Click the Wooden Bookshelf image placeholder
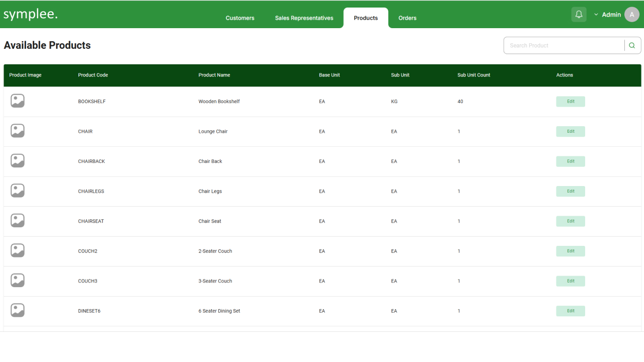Screen dimensions: 644x362 (18, 101)
